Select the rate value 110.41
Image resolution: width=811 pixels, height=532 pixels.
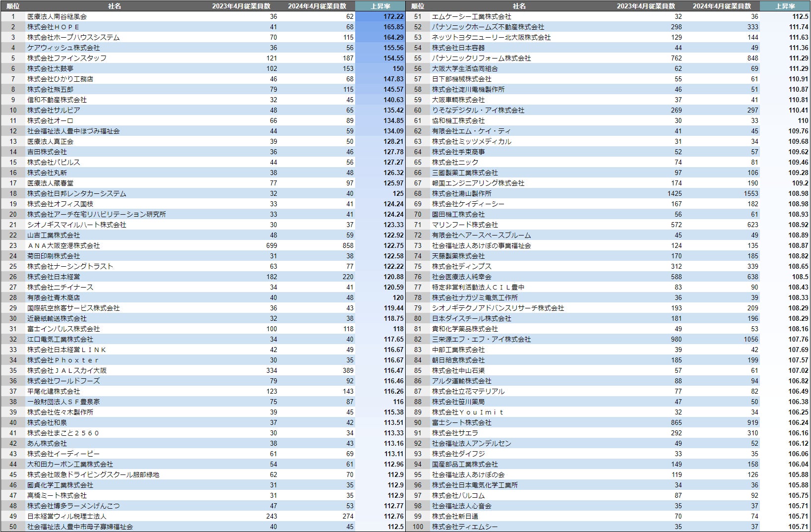pos(799,110)
